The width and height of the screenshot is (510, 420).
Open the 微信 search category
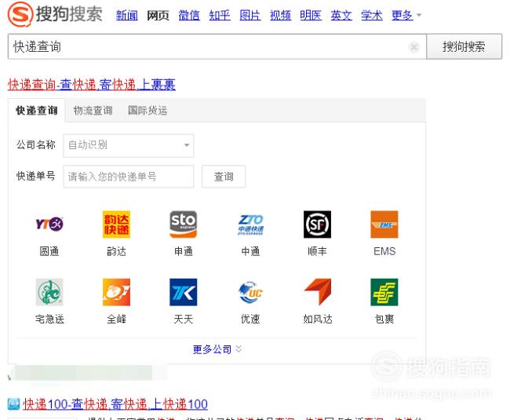click(x=189, y=15)
